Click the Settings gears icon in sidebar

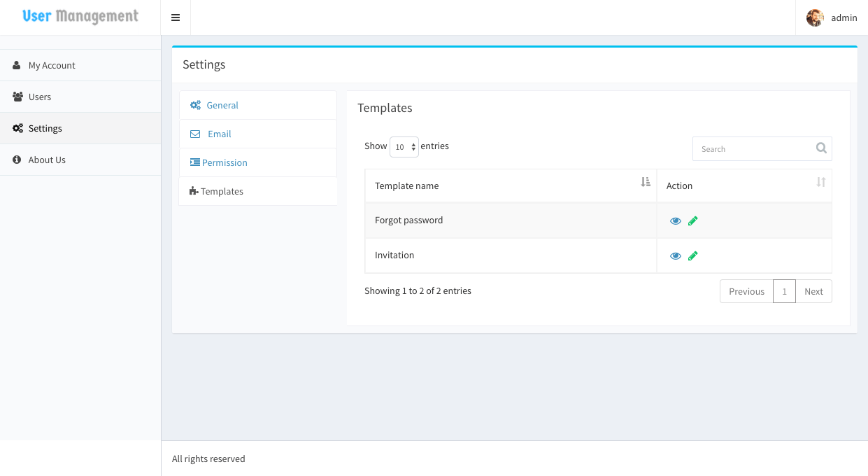pyautogui.click(x=18, y=128)
